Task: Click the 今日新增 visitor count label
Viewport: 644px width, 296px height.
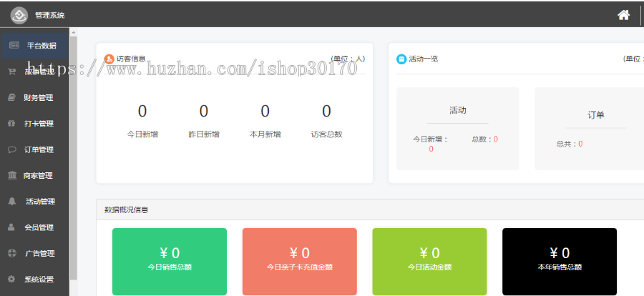Action: [142, 134]
